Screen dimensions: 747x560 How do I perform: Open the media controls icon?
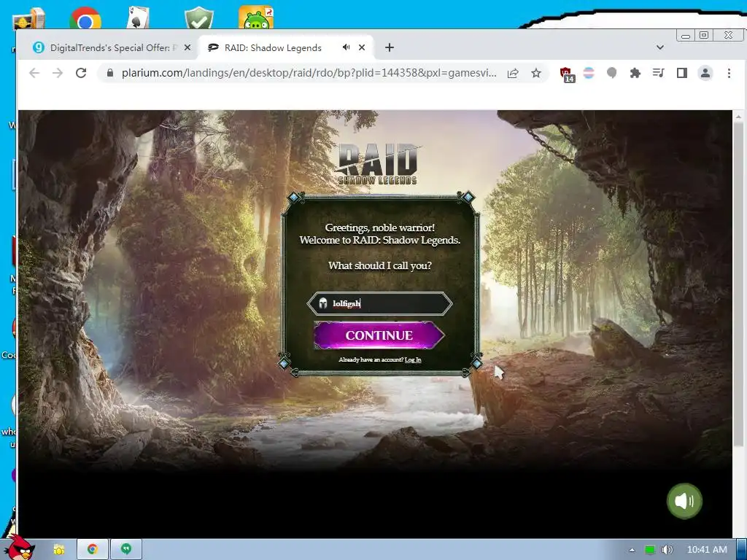point(659,73)
